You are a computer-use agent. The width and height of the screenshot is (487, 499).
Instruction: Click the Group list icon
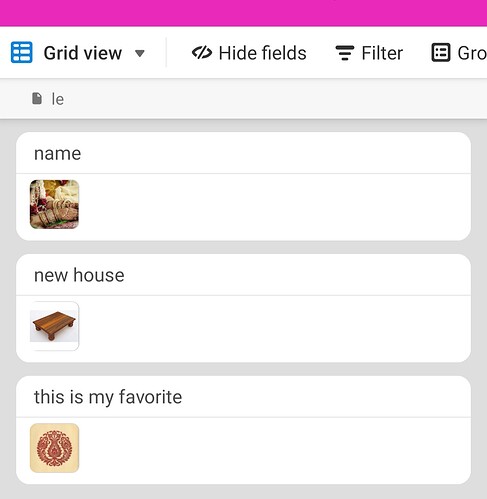441,53
